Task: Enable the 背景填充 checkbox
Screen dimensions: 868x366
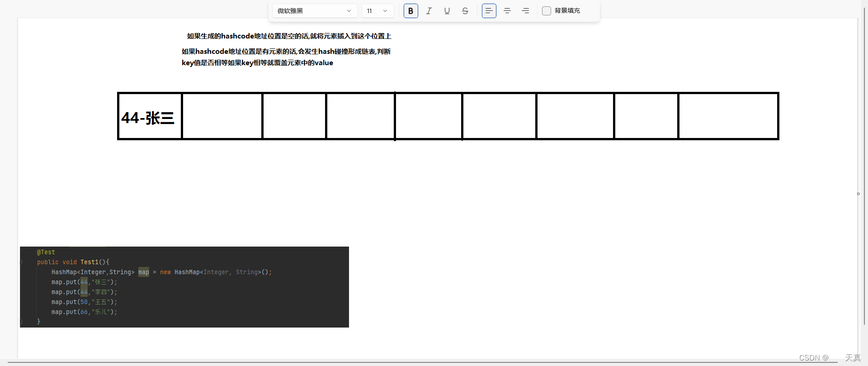Action: click(547, 11)
